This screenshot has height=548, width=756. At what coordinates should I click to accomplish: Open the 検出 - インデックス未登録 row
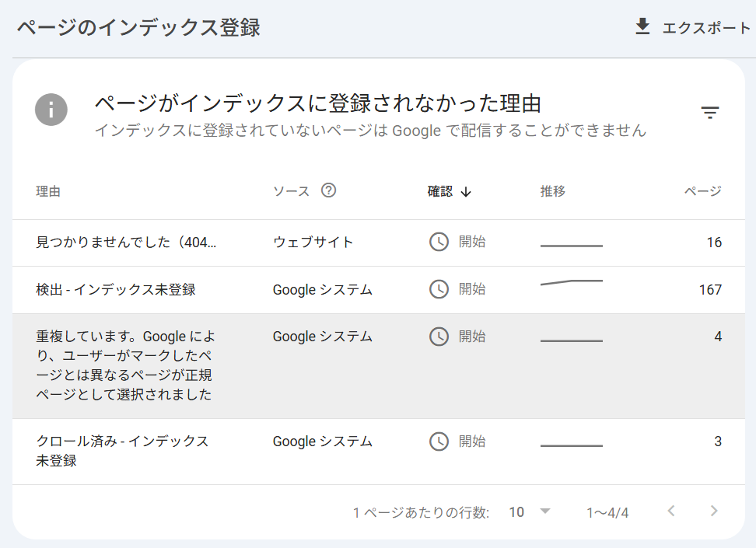[116, 290]
